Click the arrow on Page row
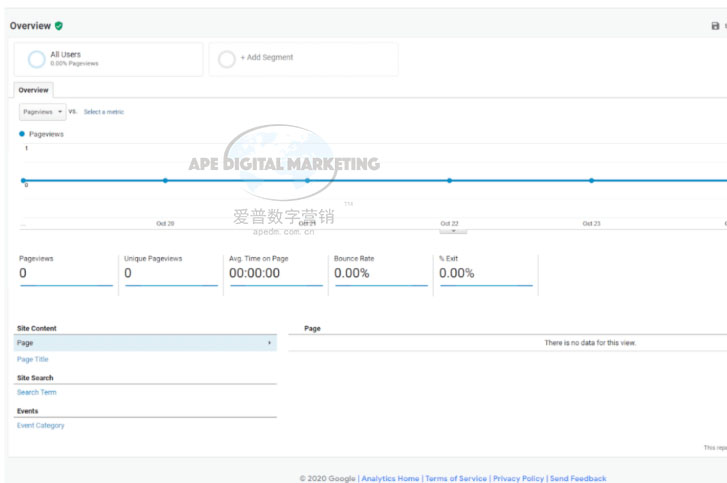 269,343
